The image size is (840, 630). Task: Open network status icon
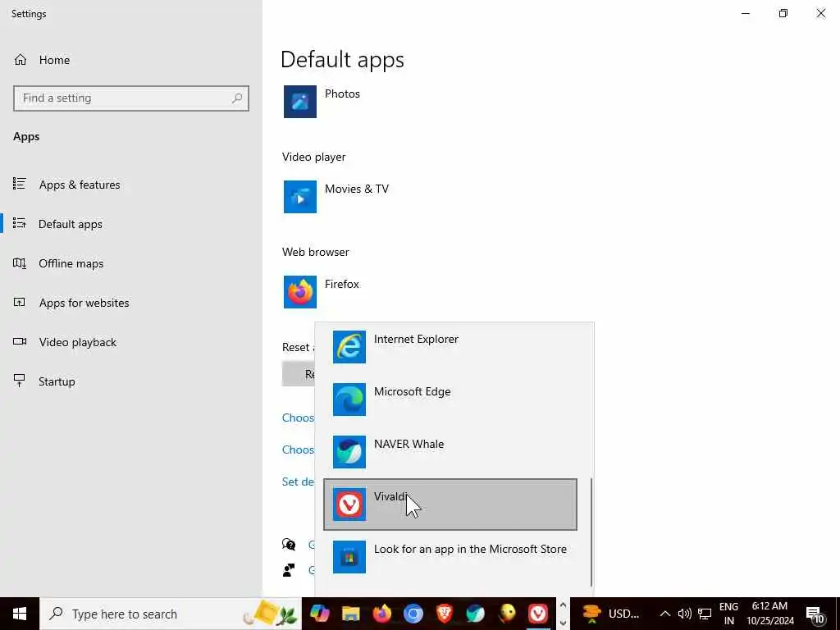[x=705, y=614]
